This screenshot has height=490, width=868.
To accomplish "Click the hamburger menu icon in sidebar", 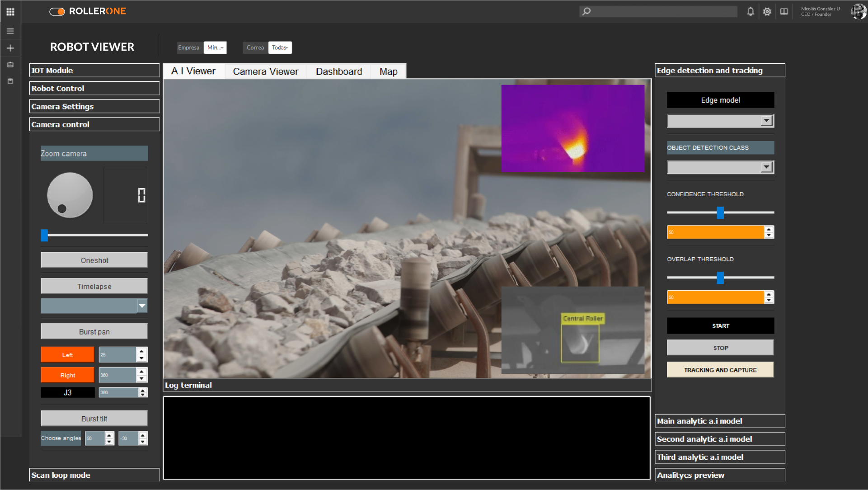I will pyautogui.click(x=10, y=31).
